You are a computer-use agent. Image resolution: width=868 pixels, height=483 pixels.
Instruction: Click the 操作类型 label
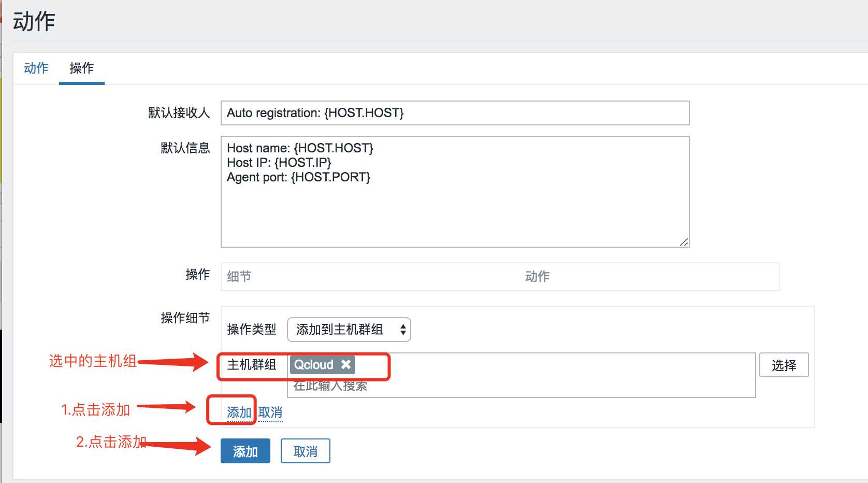[252, 330]
